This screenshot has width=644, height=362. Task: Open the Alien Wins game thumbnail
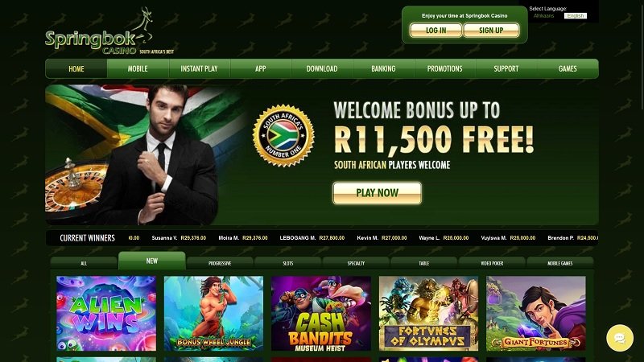(106, 313)
